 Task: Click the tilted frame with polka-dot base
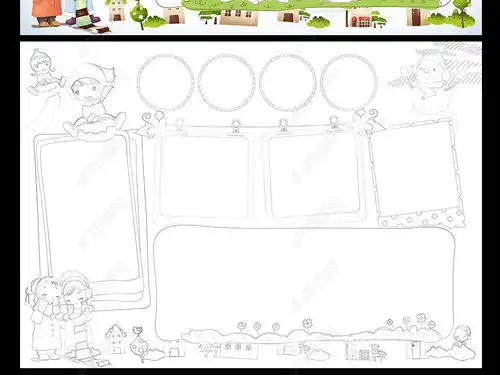(x=417, y=173)
